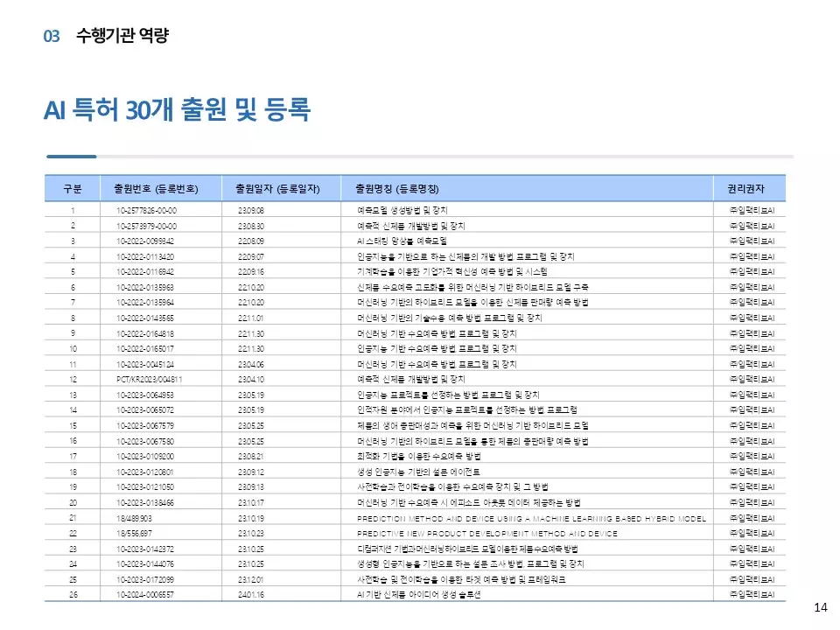Click application number 10-2024-0006557

coord(145,594)
